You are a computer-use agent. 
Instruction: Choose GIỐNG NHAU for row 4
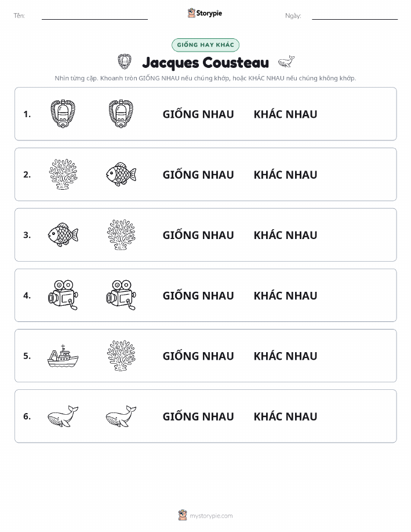198,295
